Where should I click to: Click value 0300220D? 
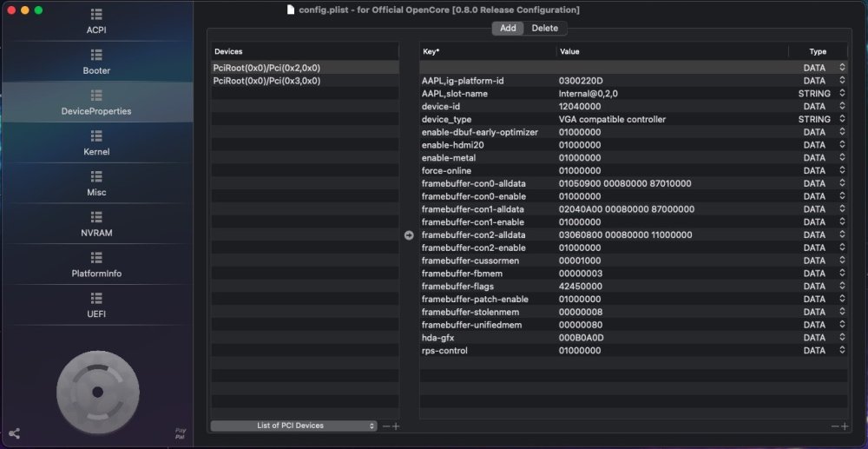(x=580, y=81)
